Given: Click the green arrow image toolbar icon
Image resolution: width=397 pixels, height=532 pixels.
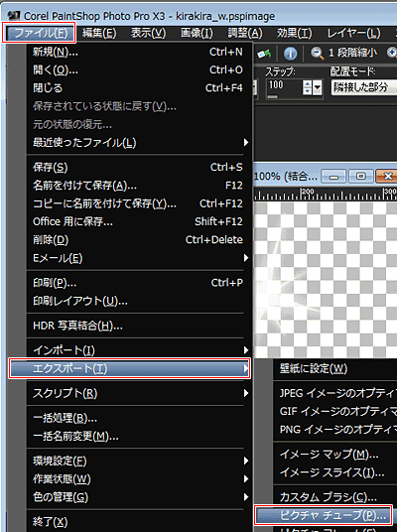Looking at the screenshot, I should point(264,54).
